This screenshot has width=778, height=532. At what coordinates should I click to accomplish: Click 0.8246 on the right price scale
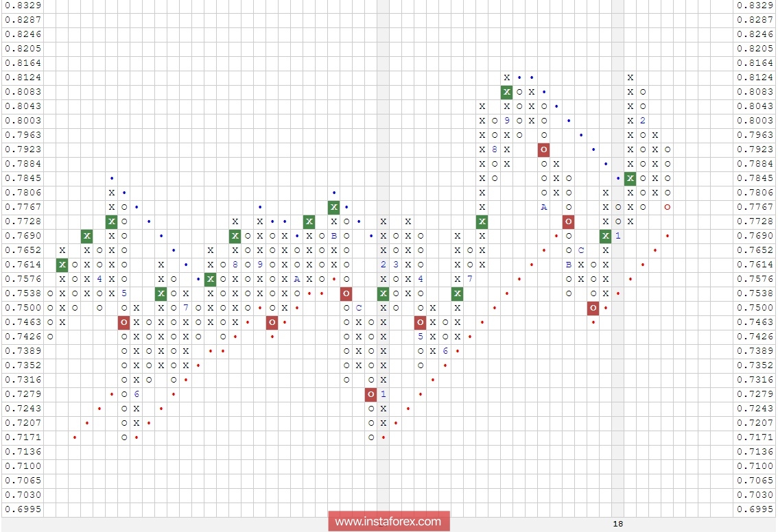pos(755,34)
